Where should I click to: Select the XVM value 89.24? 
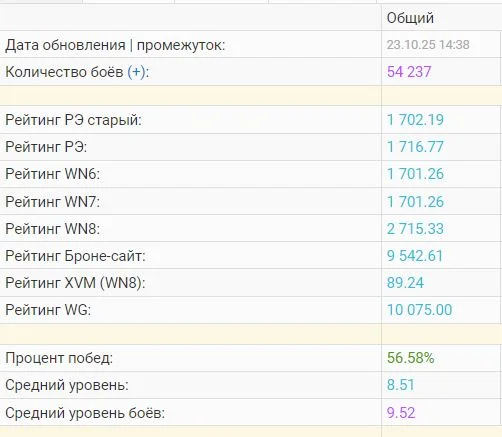[x=405, y=283]
